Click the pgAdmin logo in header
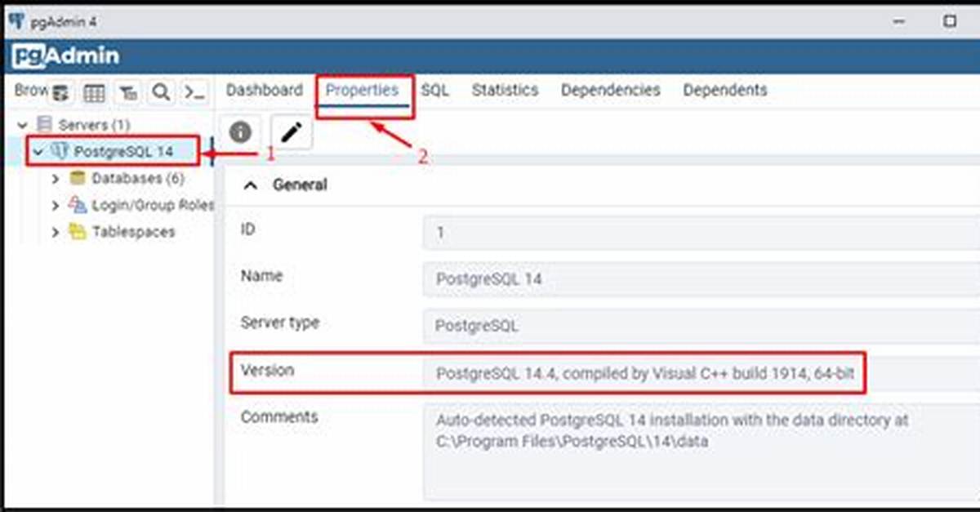This screenshot has width=980, height=512. coord(66,56)
